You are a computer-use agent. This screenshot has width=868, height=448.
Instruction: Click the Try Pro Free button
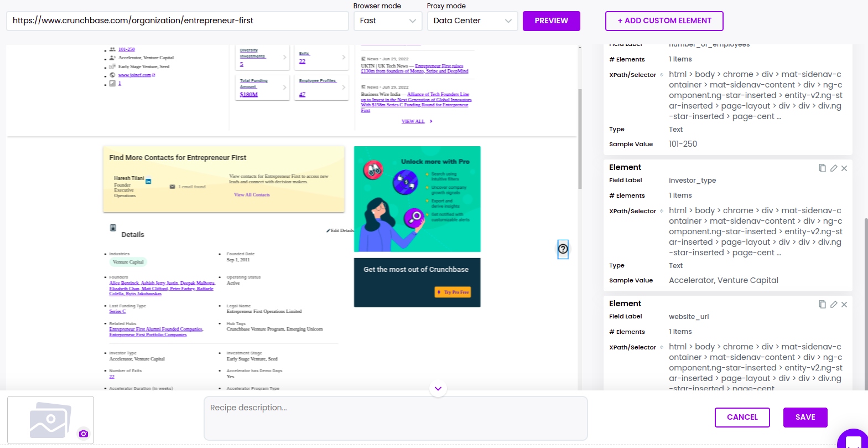click(453, 292)
